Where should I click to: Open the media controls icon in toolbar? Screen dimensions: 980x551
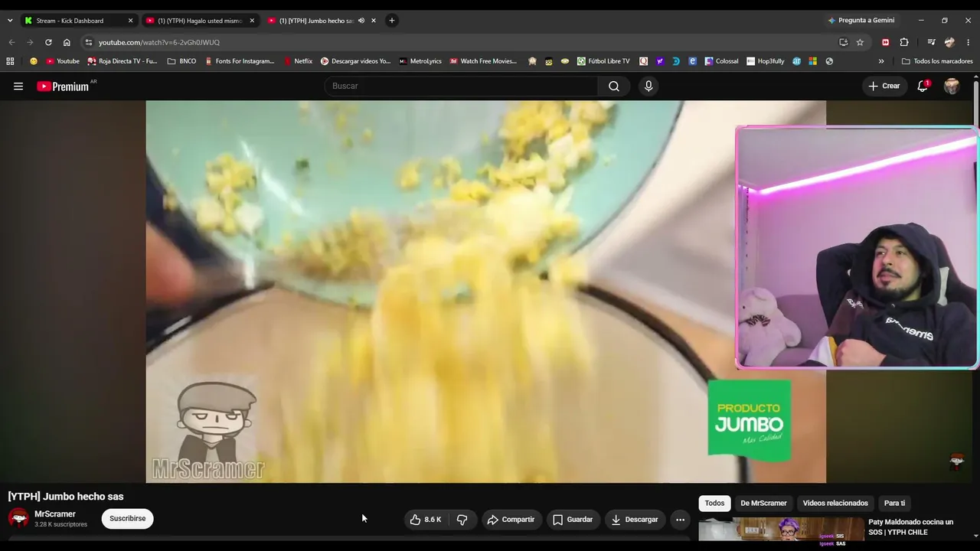[931, 42]
